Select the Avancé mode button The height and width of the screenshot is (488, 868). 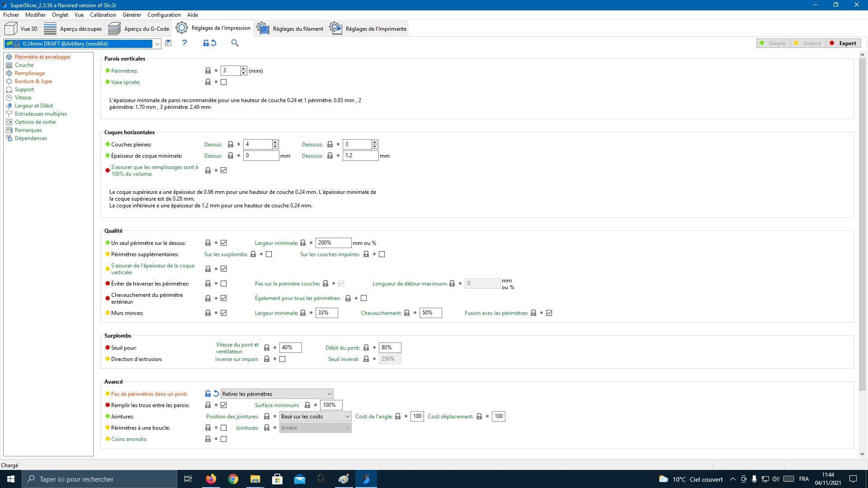(808, 43)
